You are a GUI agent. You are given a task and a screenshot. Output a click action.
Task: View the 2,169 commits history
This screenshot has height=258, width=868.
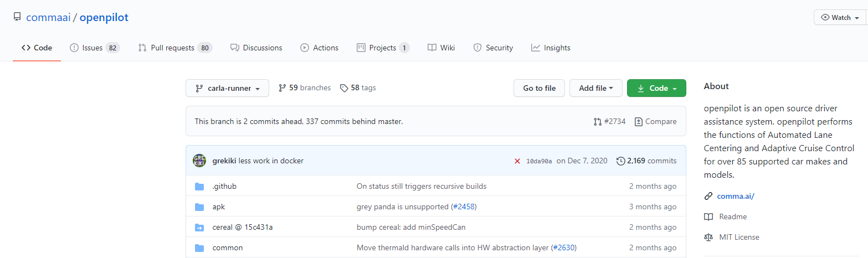[x=646, y=161]
